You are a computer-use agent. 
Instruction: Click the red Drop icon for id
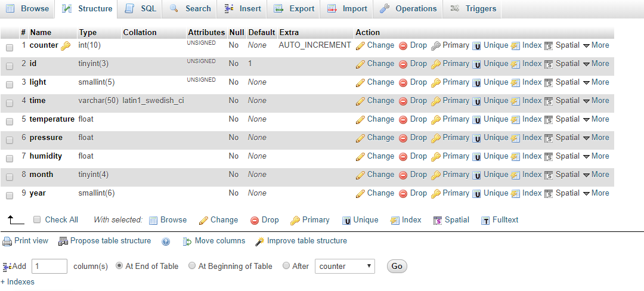(x=403, y=64)
